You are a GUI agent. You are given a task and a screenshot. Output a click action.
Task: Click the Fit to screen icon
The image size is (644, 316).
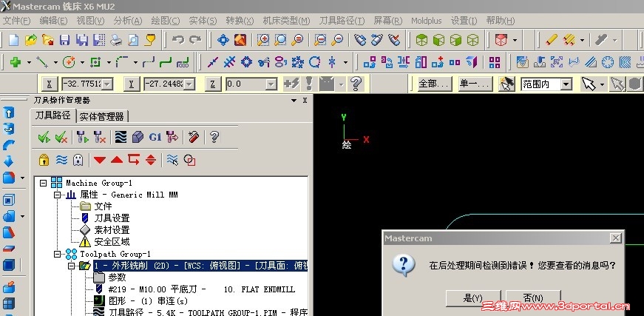(223, 40)
